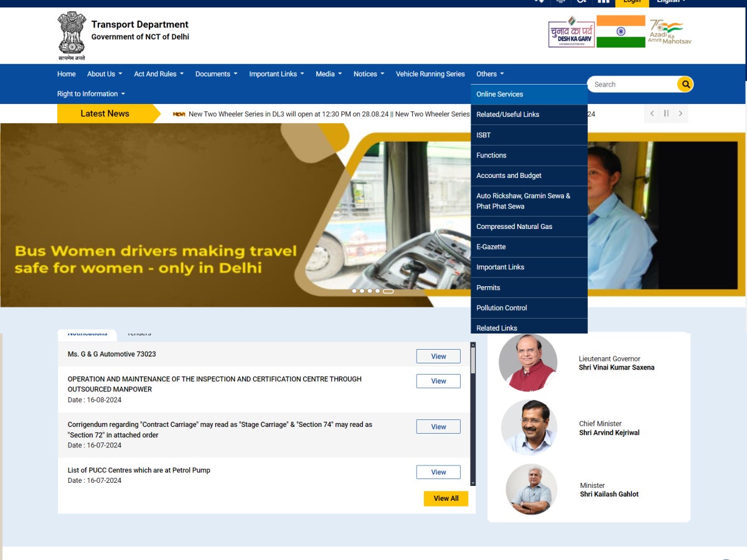Open the English language dropdown
747x560 pixels.
pos(669,2)
